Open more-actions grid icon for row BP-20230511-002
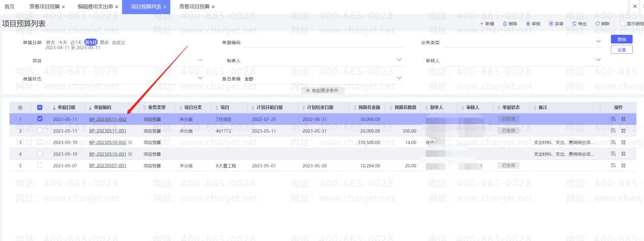This screenshot has height=241, width=644. coord(623,119)
